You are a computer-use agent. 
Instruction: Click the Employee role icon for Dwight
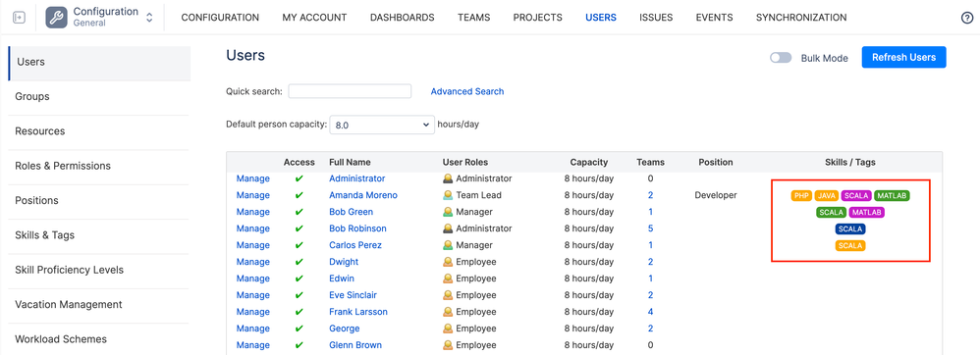click(x=448, y=262)
